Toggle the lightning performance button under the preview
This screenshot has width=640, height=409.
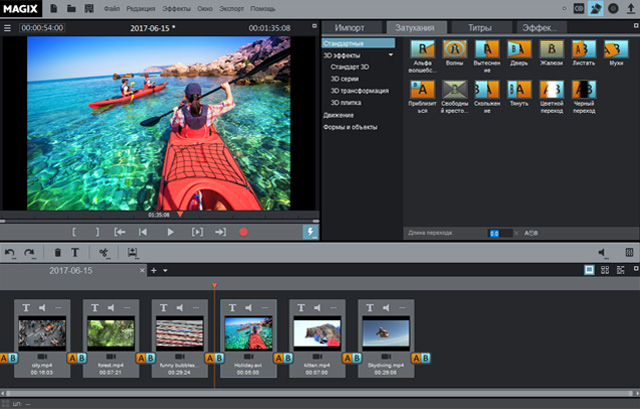point(310,232)
